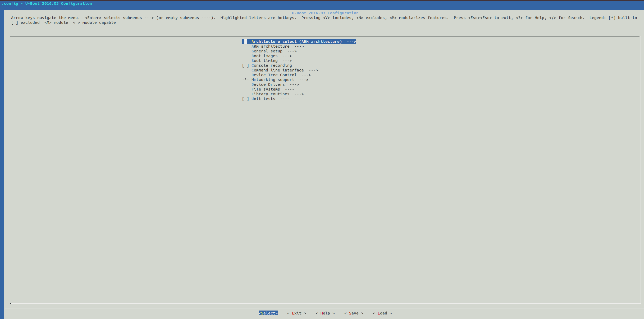Toggle the Unit tests checkbox
This screenshot has width=644, height=319.
pyautogui.click(x=245, y=99)
